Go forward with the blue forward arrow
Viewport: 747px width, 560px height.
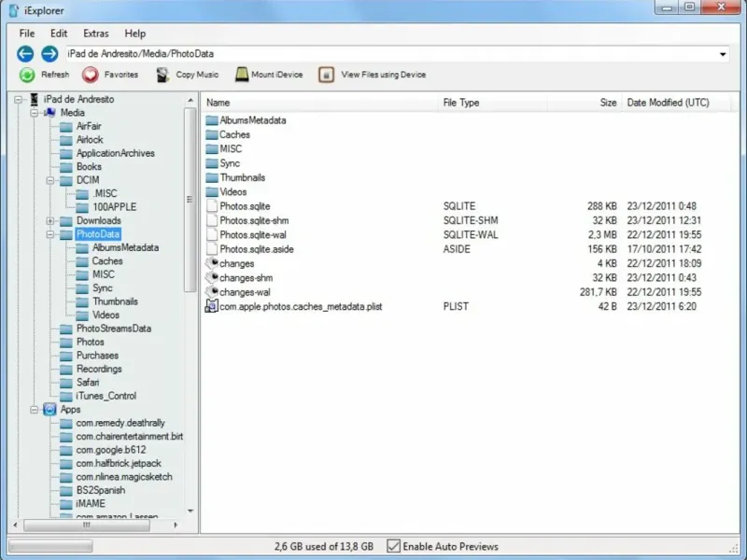tap(49, 54)
